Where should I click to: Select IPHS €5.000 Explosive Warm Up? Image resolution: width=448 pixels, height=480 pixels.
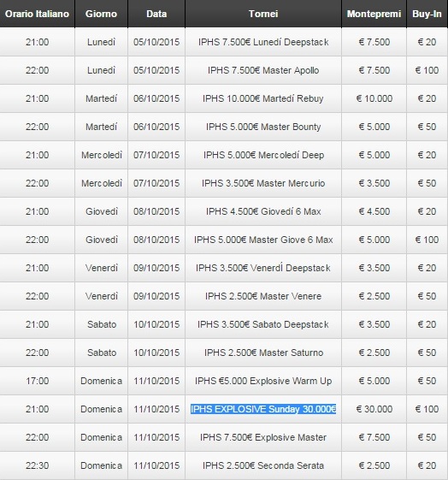[x=263, y=381]
